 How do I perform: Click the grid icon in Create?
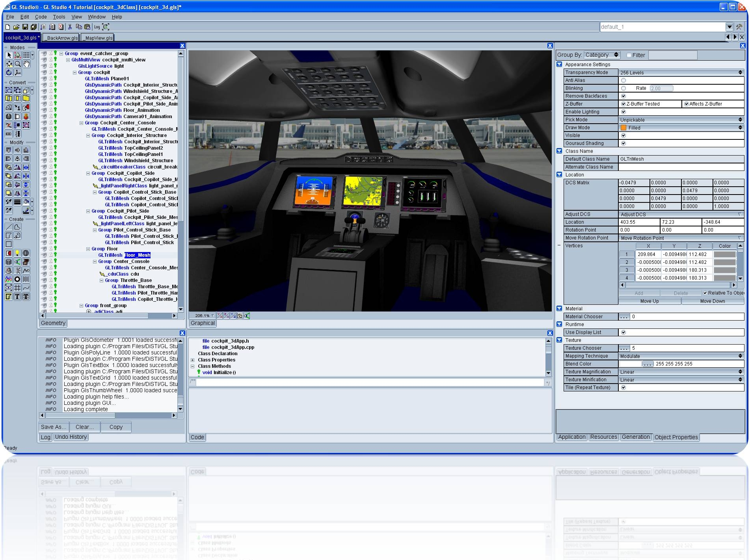tap(17, 288)
